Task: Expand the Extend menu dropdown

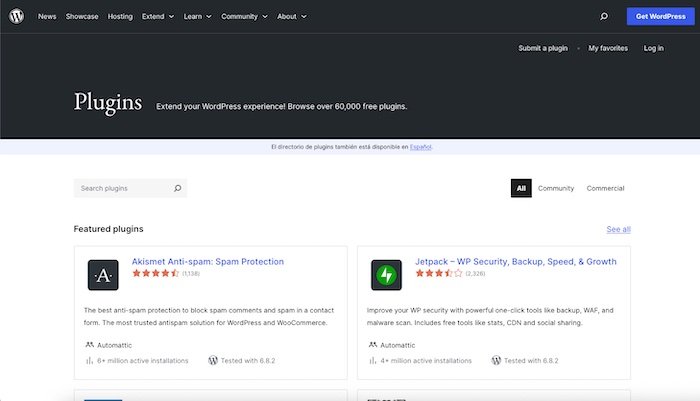Action: point(158,17)
